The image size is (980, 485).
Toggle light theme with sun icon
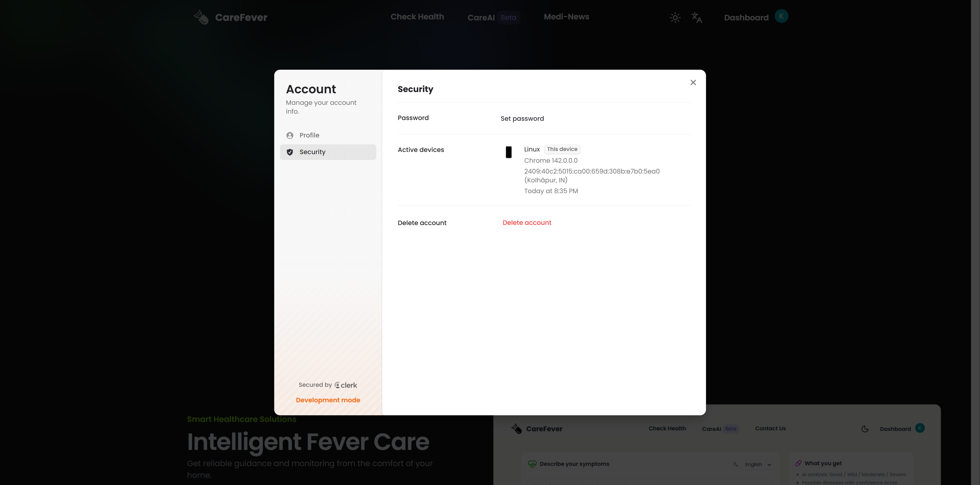coord(675,17)
